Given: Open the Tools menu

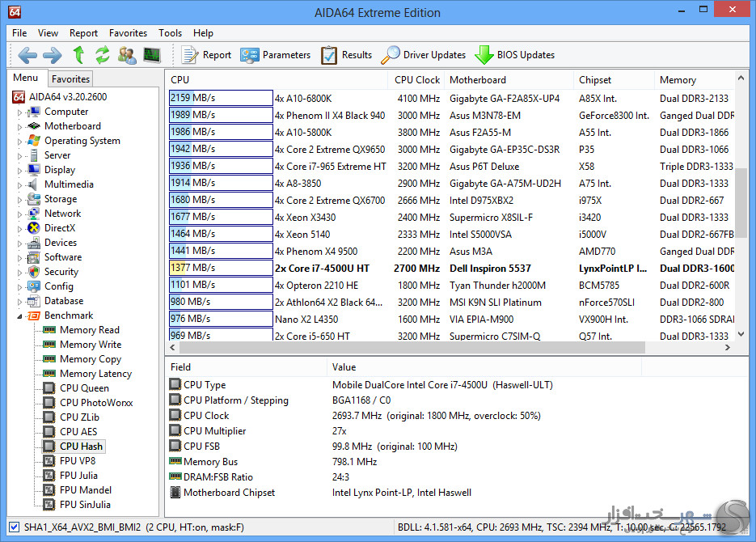Looking at the screenshot, I should 170,33.
